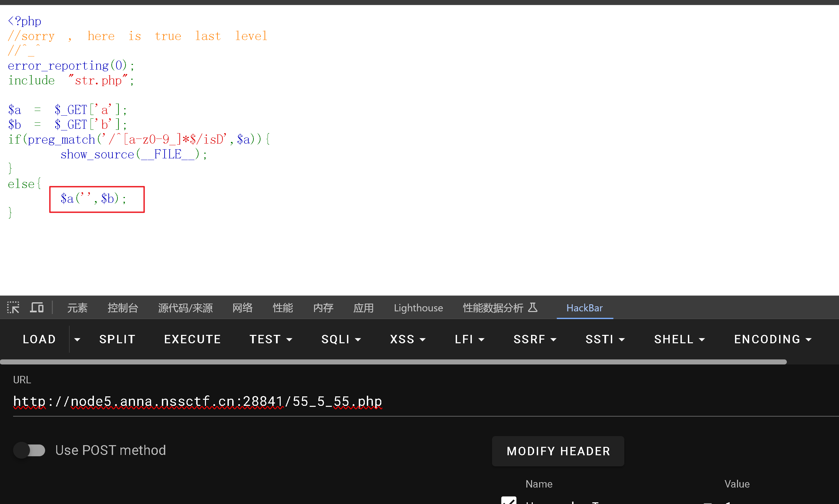Screen dimensions: 839x504
Task: Click the SPLIT button
Action: click(x=117, y=339)
